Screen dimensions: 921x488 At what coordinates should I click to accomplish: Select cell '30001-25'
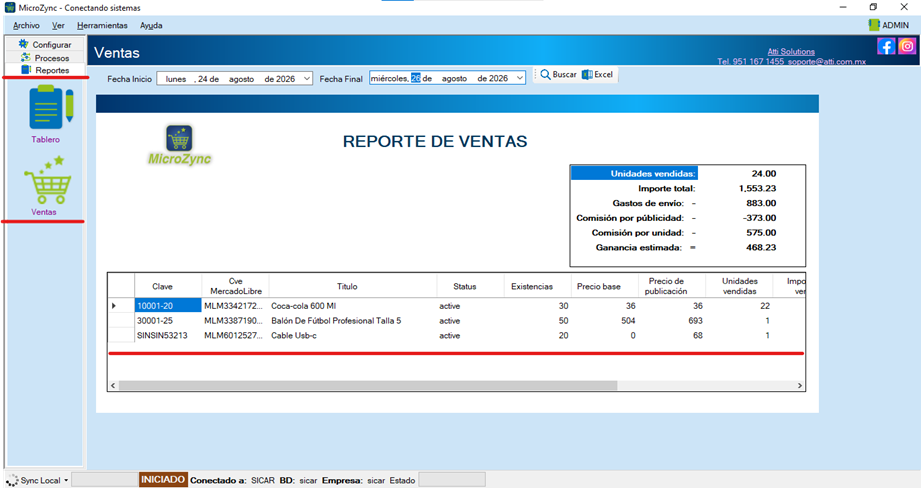168,321
